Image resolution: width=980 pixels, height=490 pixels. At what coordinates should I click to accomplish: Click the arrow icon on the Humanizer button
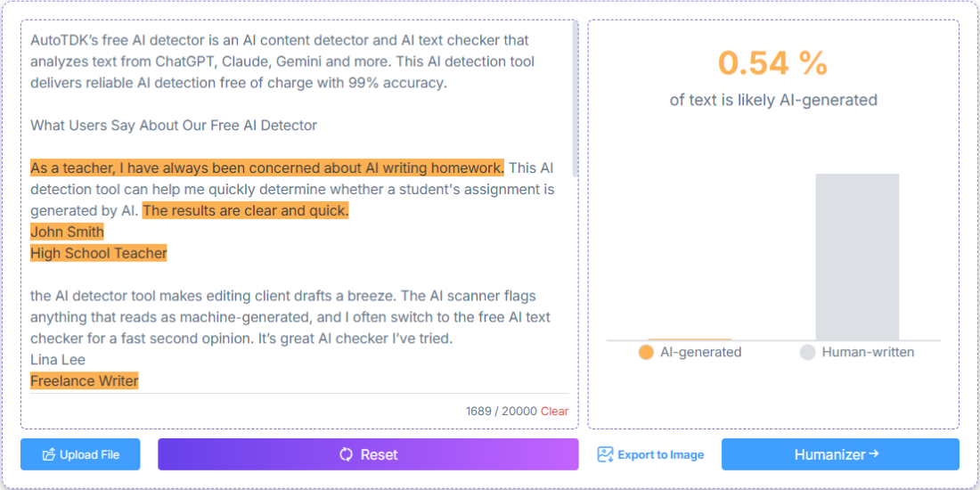click(874, 454)
